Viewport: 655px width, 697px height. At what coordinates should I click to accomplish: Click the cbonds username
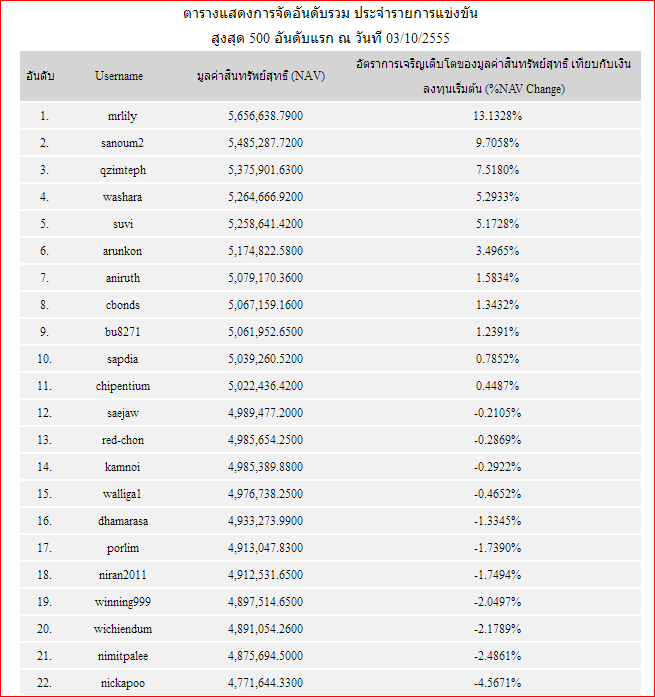(x=122, y=305)
